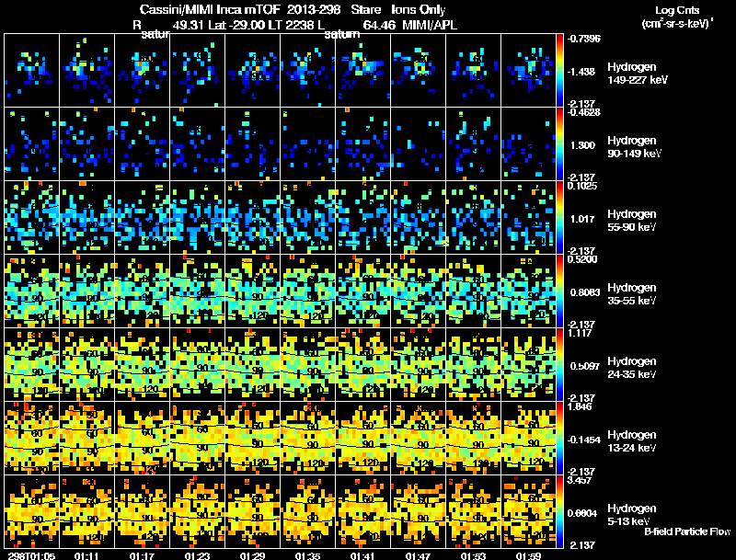Open the 5-13 keV panel at 298T01:05
This screenshot has height=560, width=736.
[32, 511]
